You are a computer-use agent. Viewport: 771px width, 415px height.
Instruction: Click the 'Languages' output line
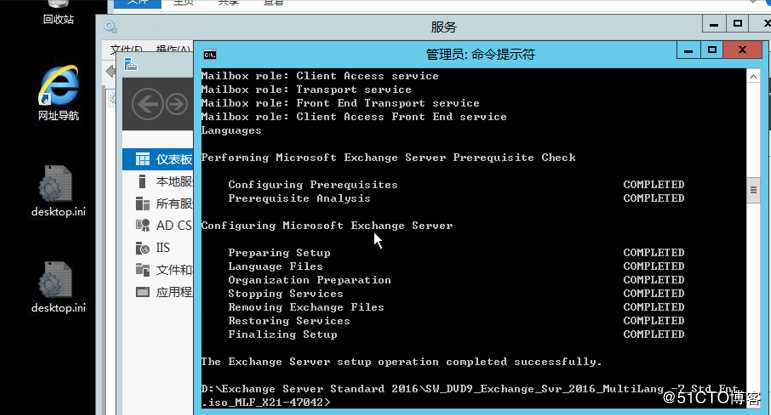coord(231,131)
